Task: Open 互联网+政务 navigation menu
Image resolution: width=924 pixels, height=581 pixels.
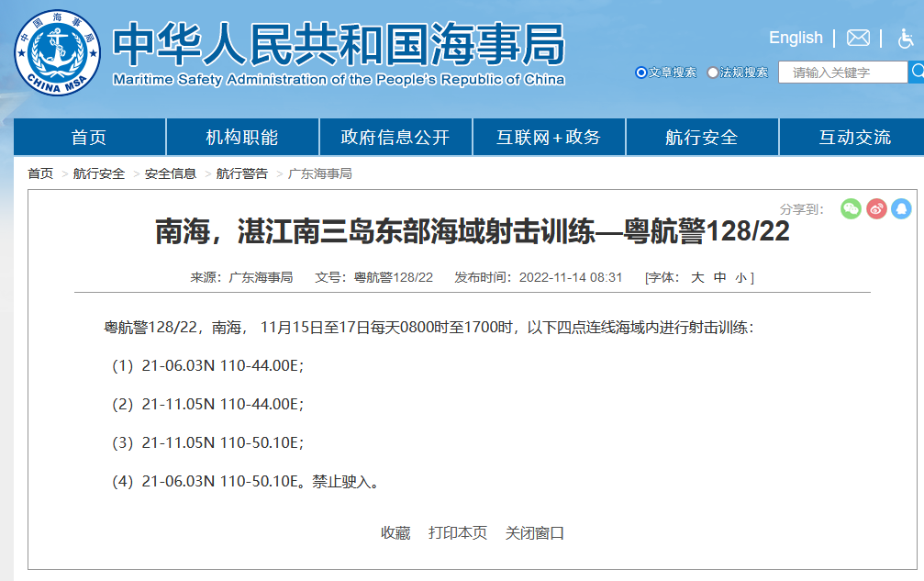Action: pyautogui.click(x=549, y=138)
